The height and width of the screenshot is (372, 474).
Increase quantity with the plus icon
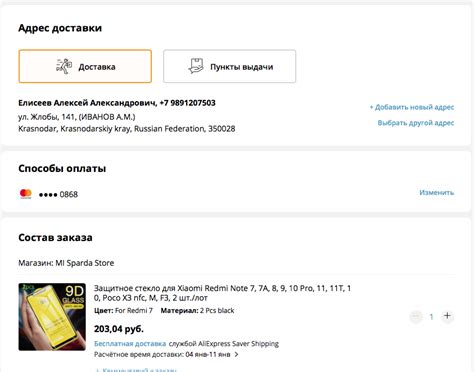tap(447, 316)
